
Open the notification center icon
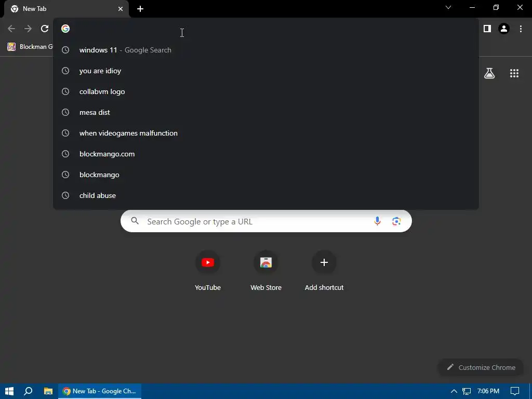tap(515, 391)
